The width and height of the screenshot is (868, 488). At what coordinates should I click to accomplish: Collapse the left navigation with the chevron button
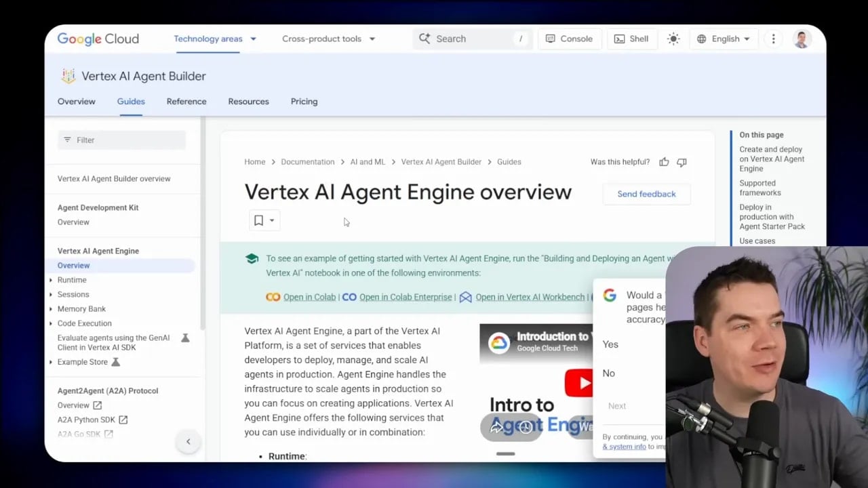[189, 442]
